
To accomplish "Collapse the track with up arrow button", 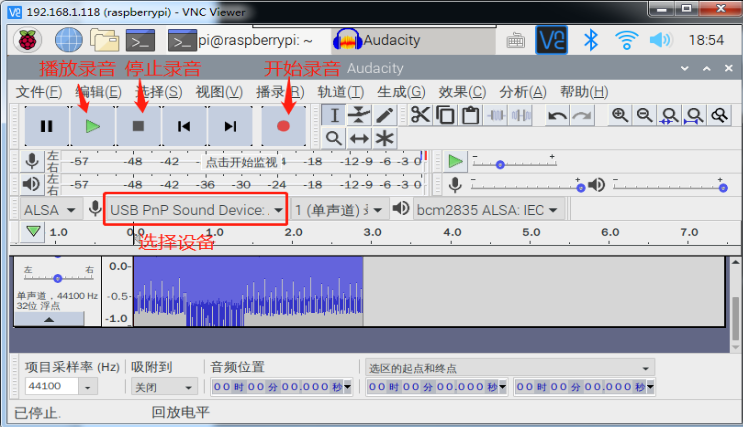I will tap(49, 319).
